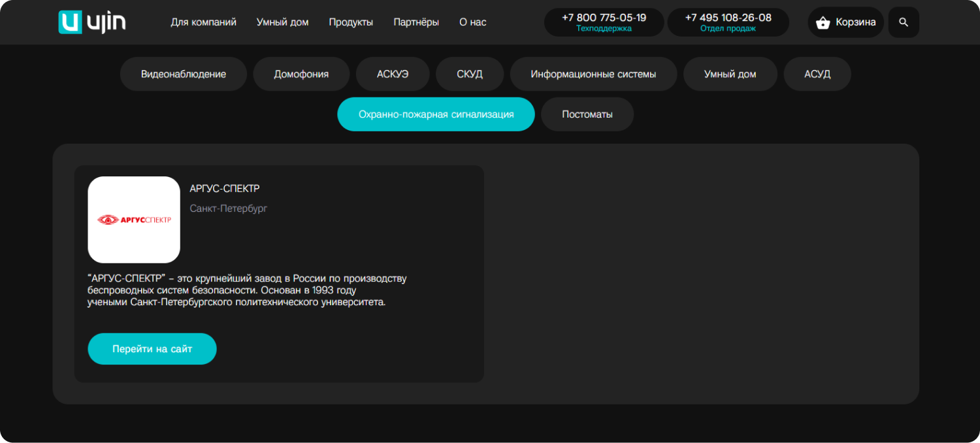This screenshot has width=980, height=443.
Task: Switch to the Домофония tab
Action: click(x=301, y=74)
